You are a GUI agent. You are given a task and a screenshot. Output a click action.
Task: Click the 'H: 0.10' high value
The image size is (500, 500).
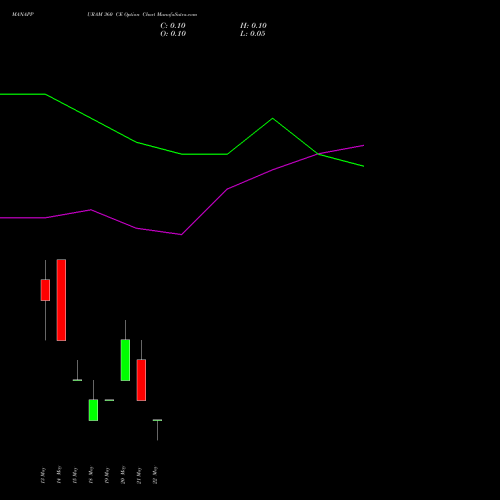[x=253, y=26]
